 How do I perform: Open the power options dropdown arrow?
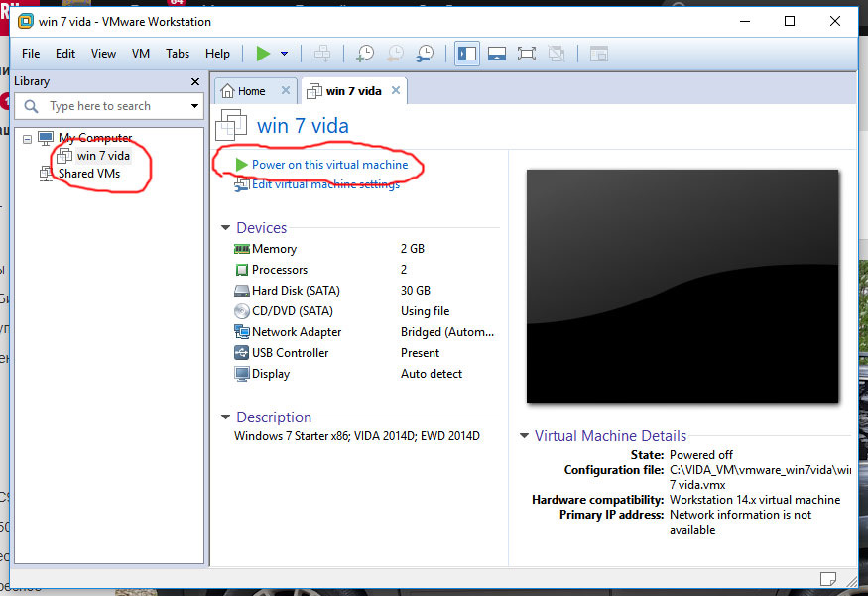pyautogui.click(x=284, y=54)
